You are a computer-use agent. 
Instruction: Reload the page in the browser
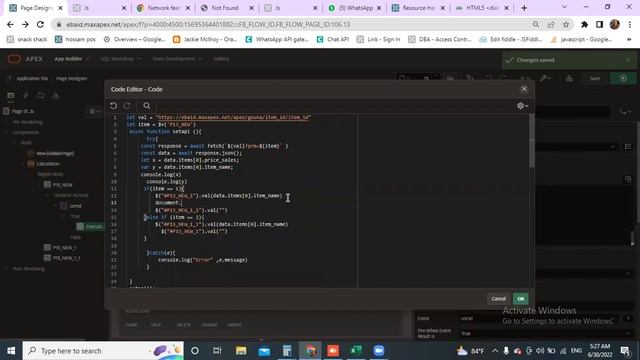pyautogui.click(x=40, y=24)
